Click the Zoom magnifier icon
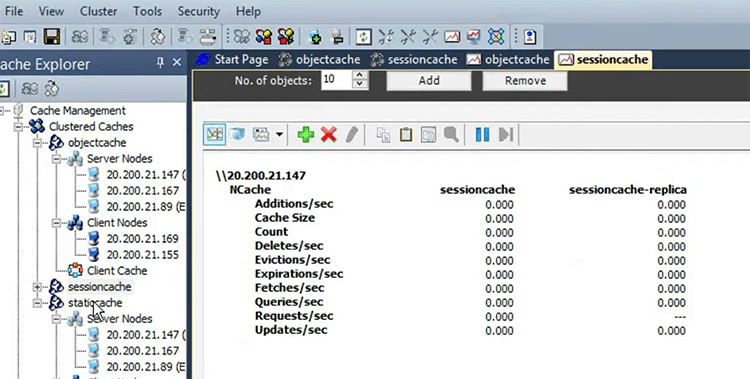Viewport: 750px width, 379px height. click(451, 135)
